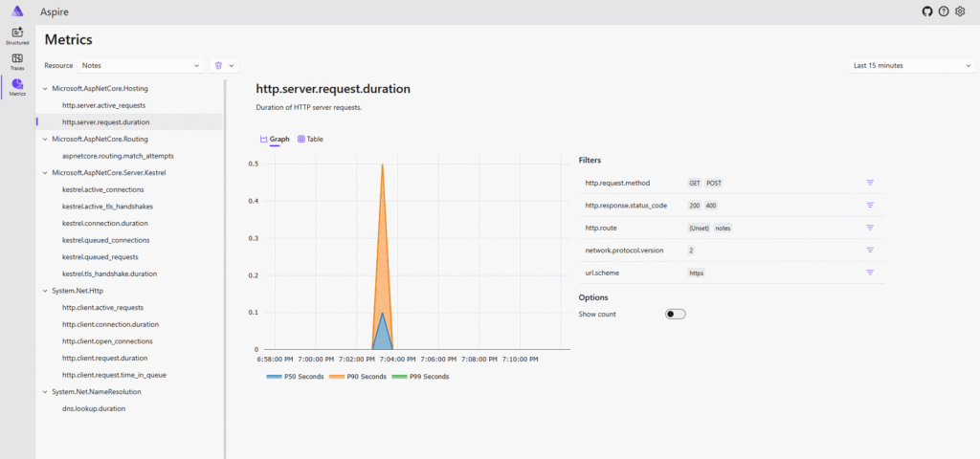The width and height of the screenshot is (980, 459).
Task: Click the metrics list panel splitter bar
Action: tap(224, 269)
